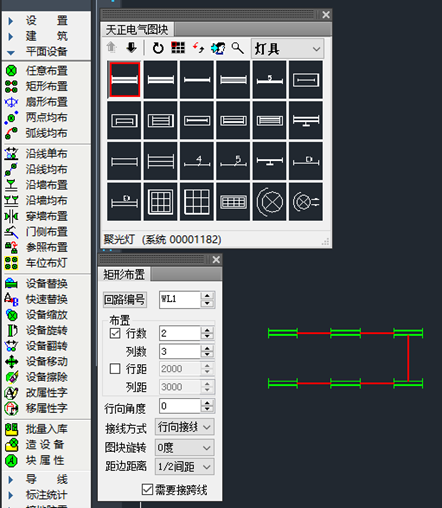Open 参照布置 reference placement tool

click(37, 247)
